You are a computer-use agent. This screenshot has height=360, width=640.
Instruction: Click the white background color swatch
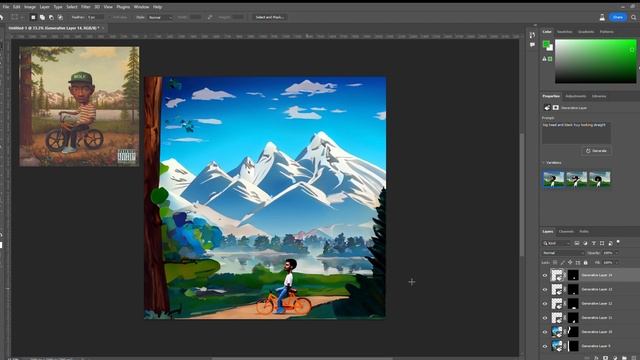point(551,48)
